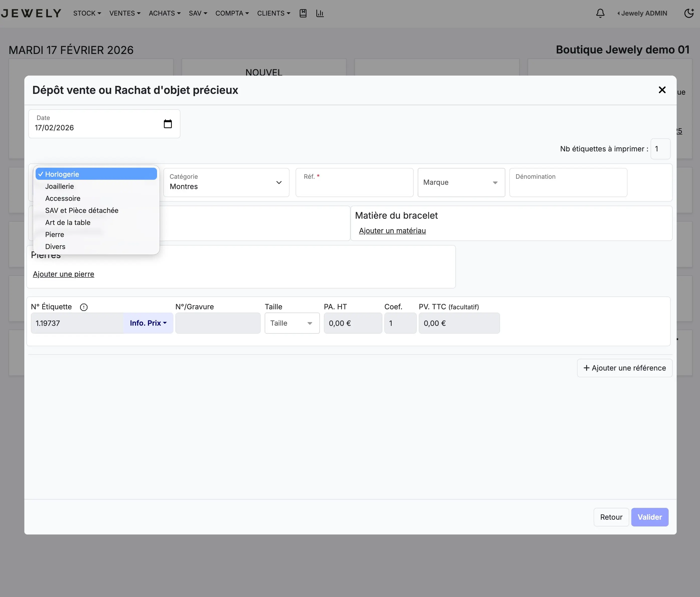The width and height of the screenshot is (700, 597).
Task: Open the Jewely ADMIN user menu
Action: [x=642, y=13]
